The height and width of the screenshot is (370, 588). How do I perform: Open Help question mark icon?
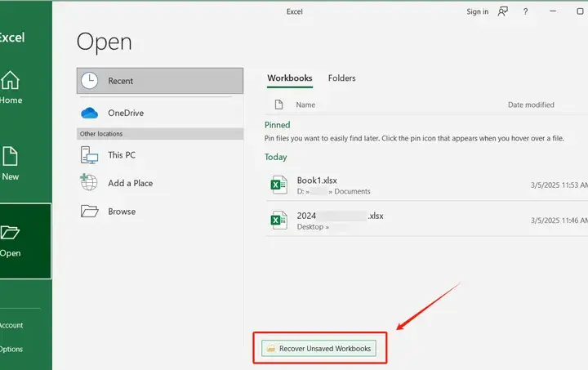pyautogui.click(x=525, y=11)
